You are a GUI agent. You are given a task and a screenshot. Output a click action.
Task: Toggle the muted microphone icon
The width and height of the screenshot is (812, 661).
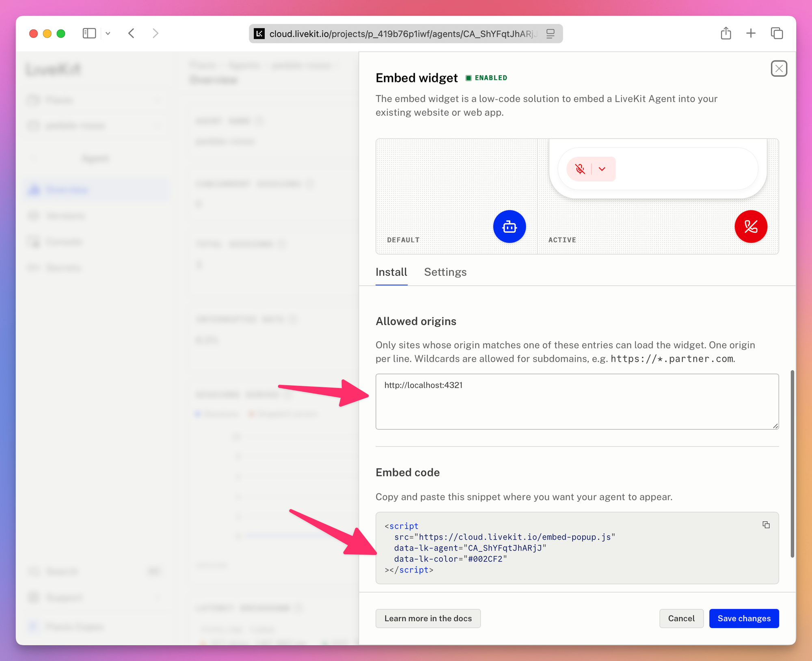[580, 169]
